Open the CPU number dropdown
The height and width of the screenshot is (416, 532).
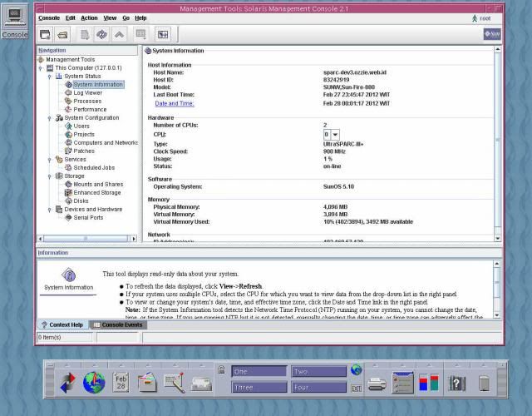pyautogui.click(x=335, y=135)
